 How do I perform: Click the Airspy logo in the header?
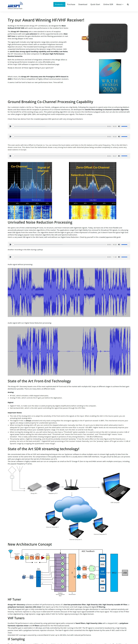click(15, 5)
